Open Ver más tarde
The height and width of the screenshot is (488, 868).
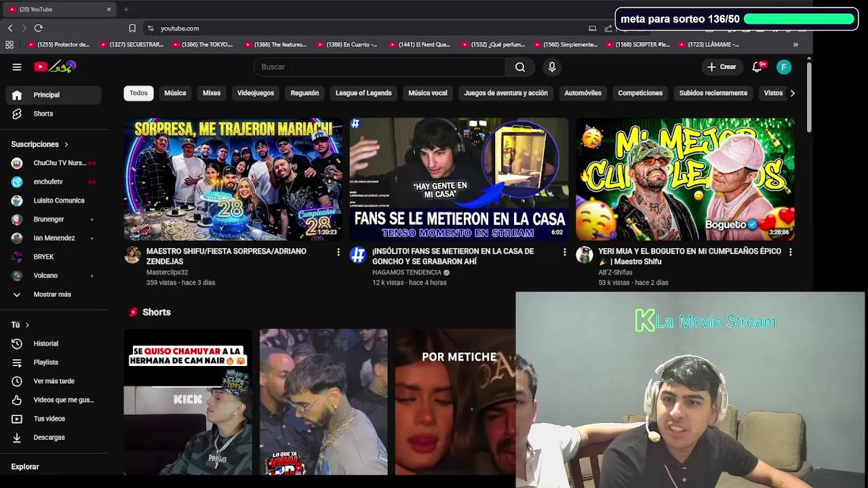point(54,382)
